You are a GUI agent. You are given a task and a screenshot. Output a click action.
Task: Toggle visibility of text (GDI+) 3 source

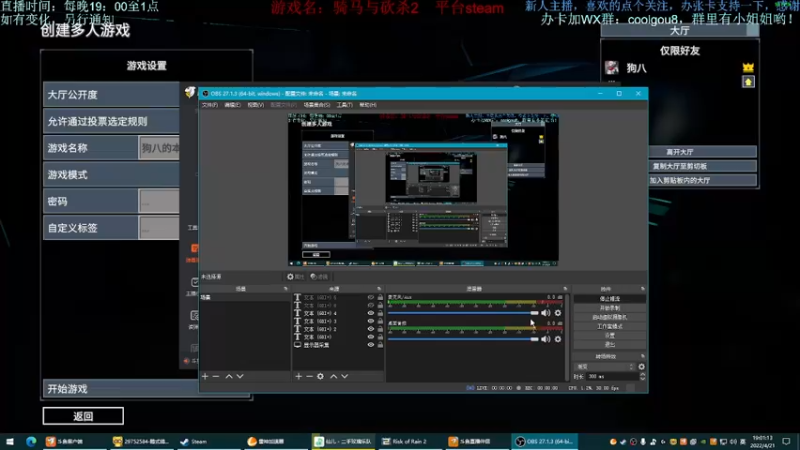tap(371, 321)
